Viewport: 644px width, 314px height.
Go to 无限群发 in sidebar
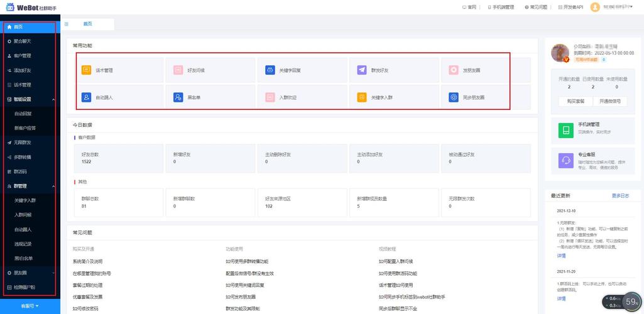[x=30, y=143]
